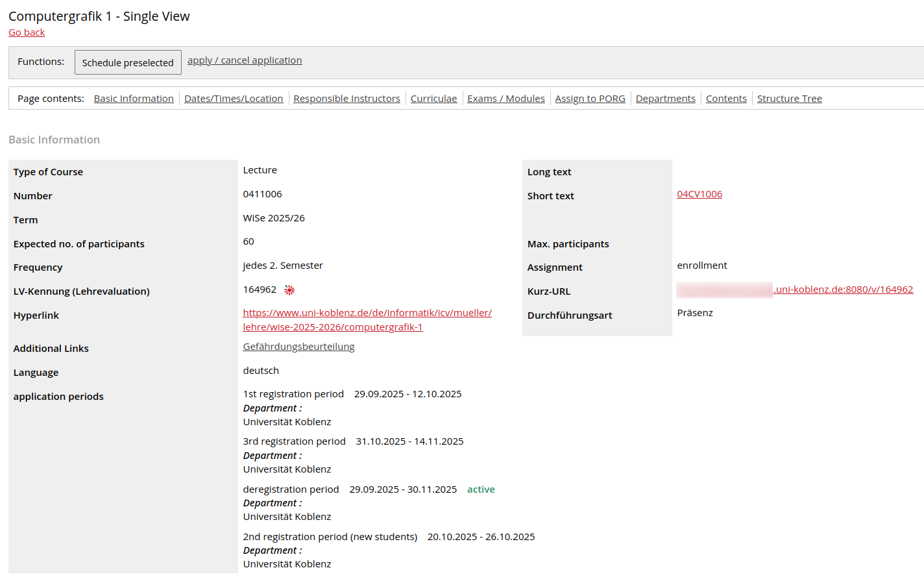Select Assign to PORG in page contents
This screenshot has width=924, height=581.
[590, 99]
